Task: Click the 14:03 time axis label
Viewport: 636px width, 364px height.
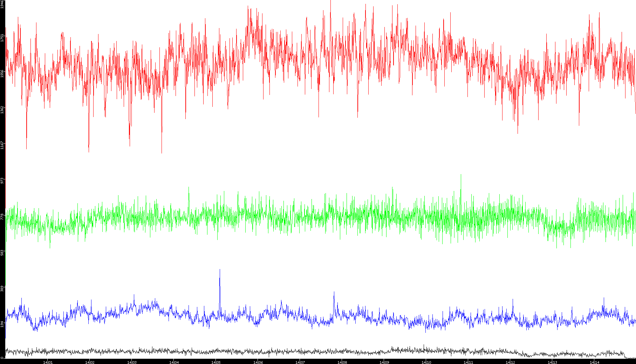Action: pos(132,362)
